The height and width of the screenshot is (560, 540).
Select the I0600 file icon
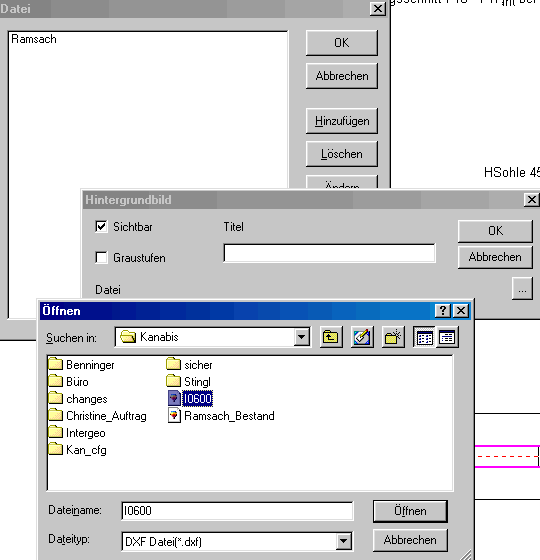174,398
